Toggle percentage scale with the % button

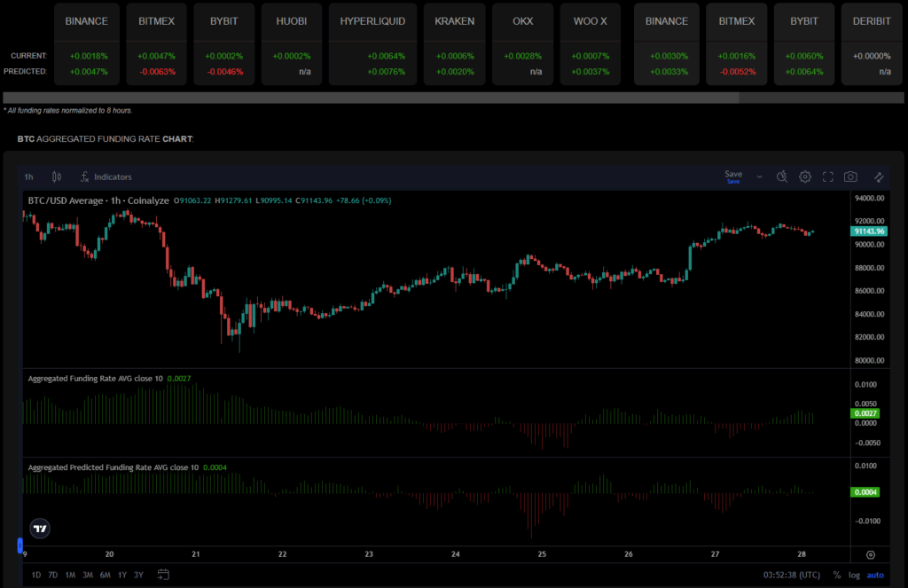pos(836,575)
